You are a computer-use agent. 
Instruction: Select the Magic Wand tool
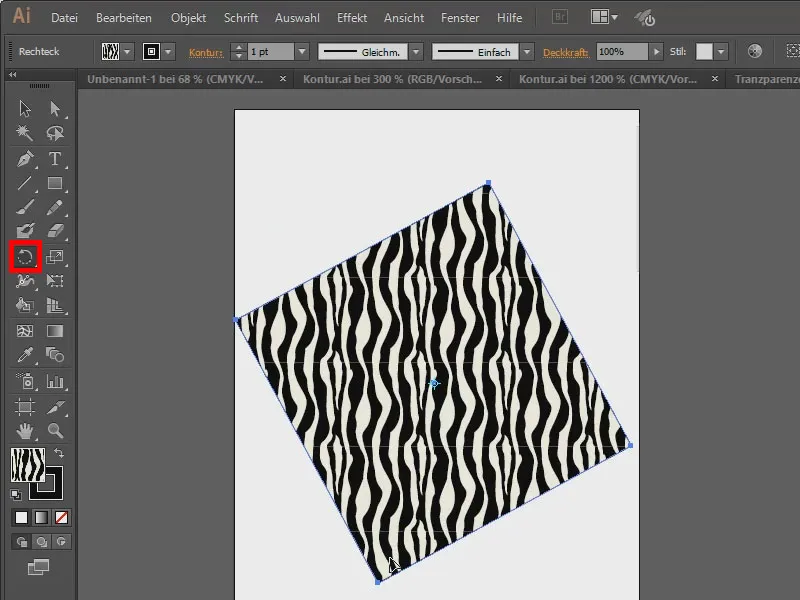tap(24, 133)
